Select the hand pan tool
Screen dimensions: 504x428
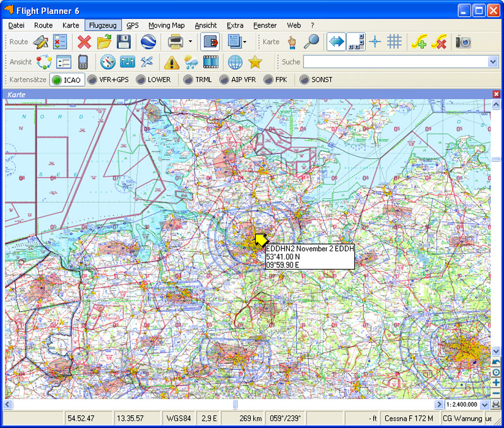(292, 42)
